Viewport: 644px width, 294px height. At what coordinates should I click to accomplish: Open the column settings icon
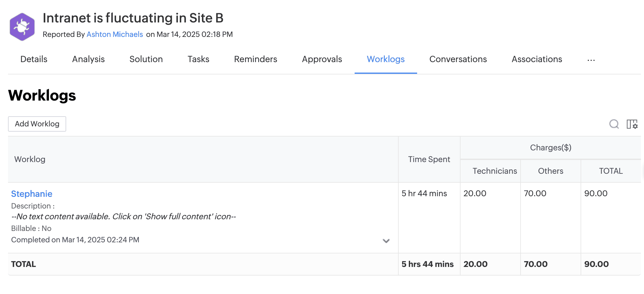click(632, 124)
